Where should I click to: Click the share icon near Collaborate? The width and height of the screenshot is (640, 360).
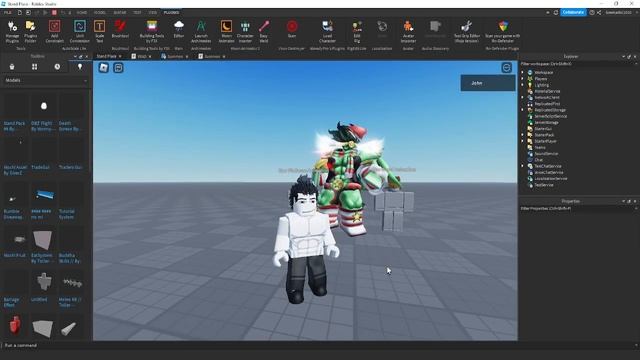point(599,13)
